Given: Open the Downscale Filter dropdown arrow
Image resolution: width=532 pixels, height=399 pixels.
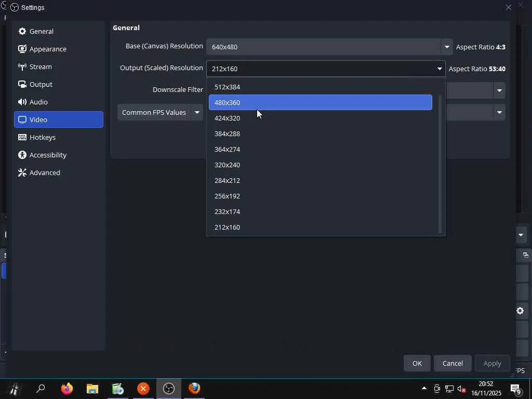Looking at the screenshot, I should point(499,90).
